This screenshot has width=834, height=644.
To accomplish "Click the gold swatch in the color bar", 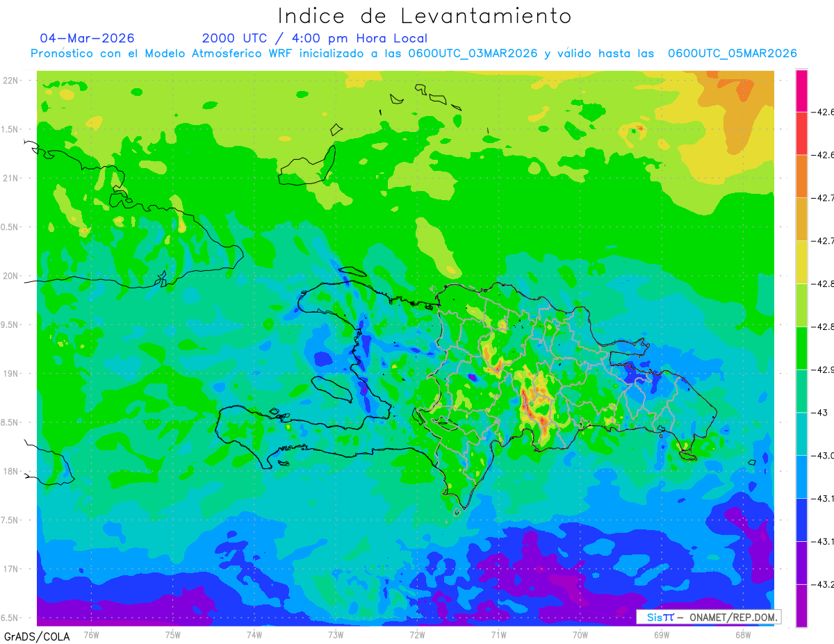I will pyautogui.click(x=801, y=220).
